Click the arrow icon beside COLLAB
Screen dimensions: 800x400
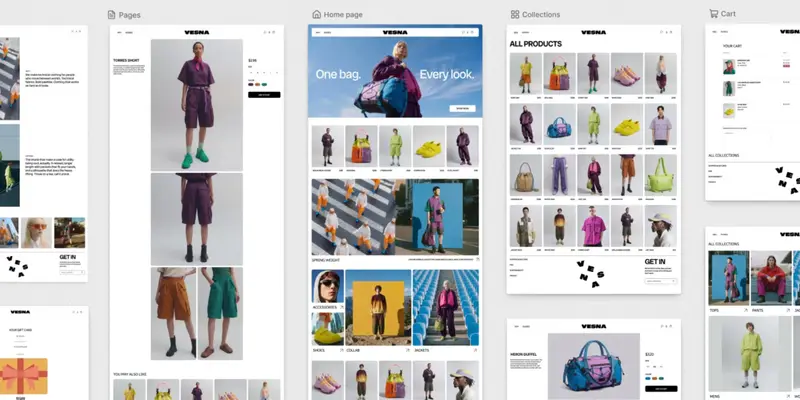pyautogui.click(x=408, y=351)
